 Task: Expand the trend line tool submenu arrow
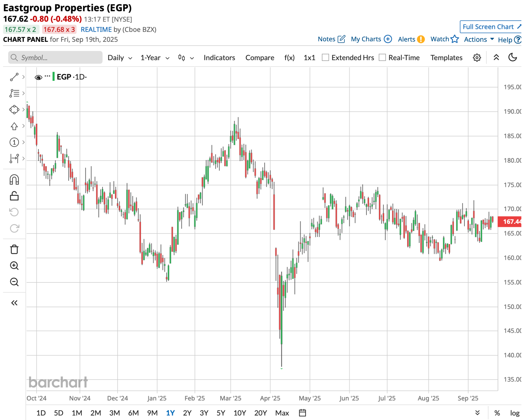(24, 77)
